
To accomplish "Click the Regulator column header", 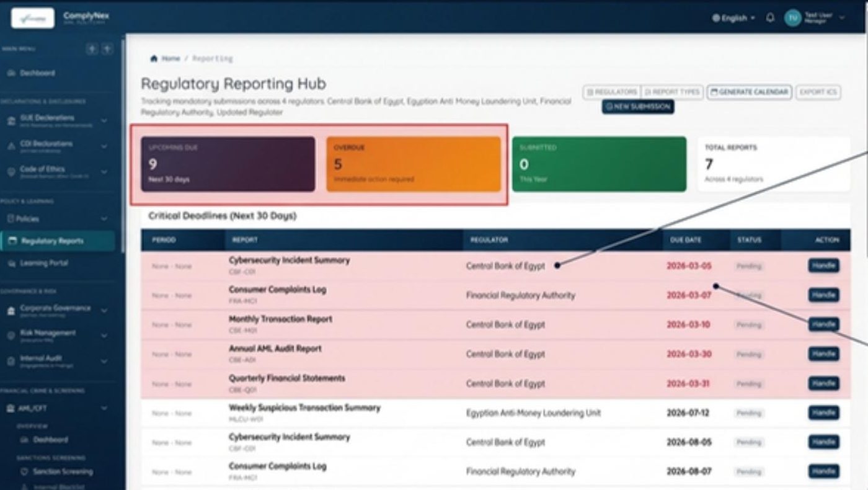I will 489,240.
